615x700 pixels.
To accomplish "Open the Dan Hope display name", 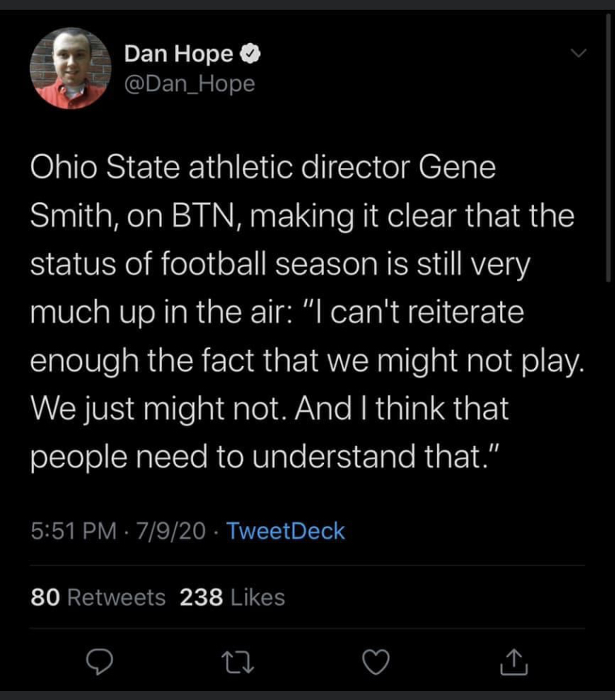I will pos(178,54).
